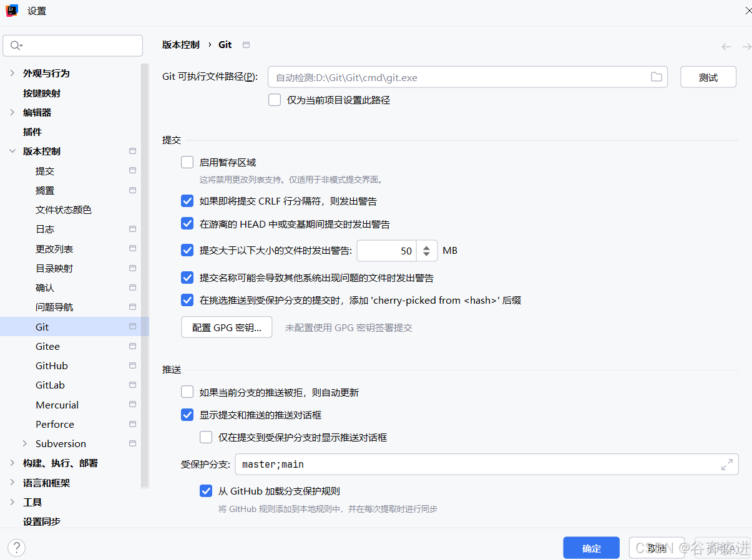Image resolution: width=752 pixels, height=560 pixels.
Task: Collapse the 版本控制 tree node
Action: (14, 150)
